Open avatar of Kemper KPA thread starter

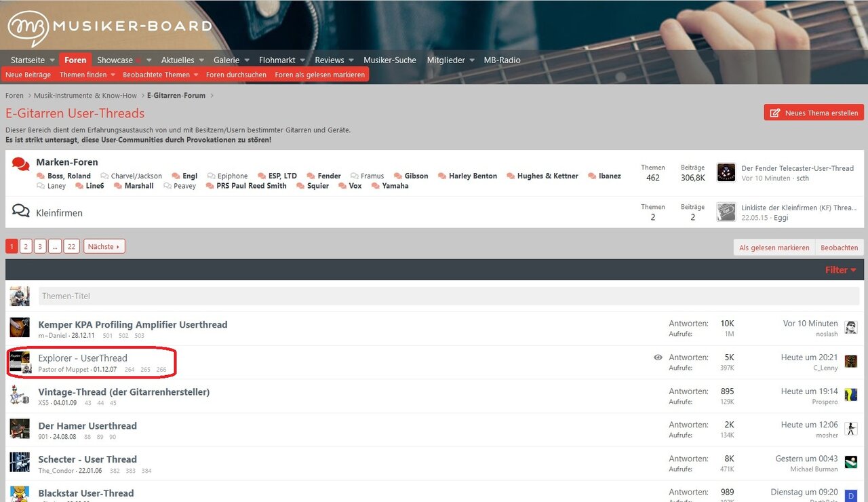20,328
